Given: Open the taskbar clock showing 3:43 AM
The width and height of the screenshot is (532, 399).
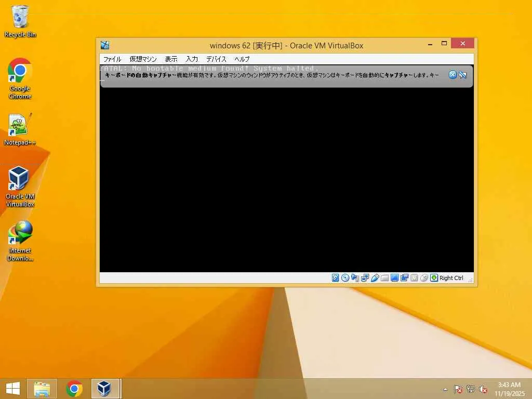Looking at the screenshot, I should click(510, 389).
